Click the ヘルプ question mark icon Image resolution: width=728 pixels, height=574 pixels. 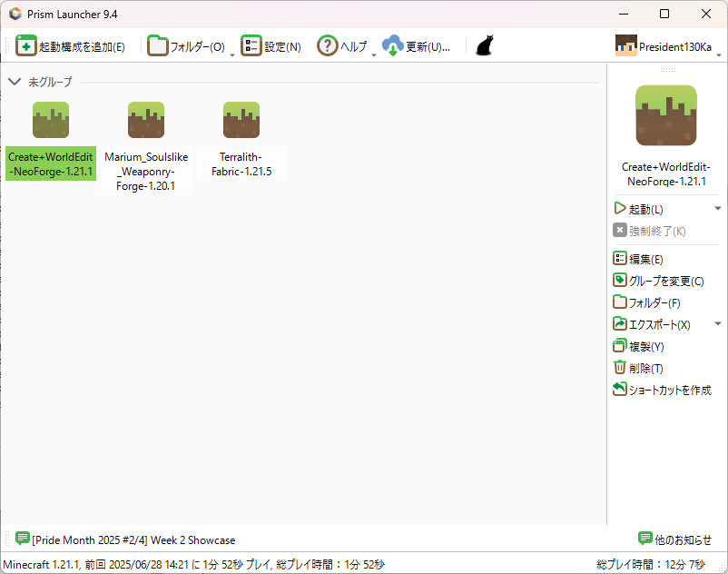coord(328,46)
